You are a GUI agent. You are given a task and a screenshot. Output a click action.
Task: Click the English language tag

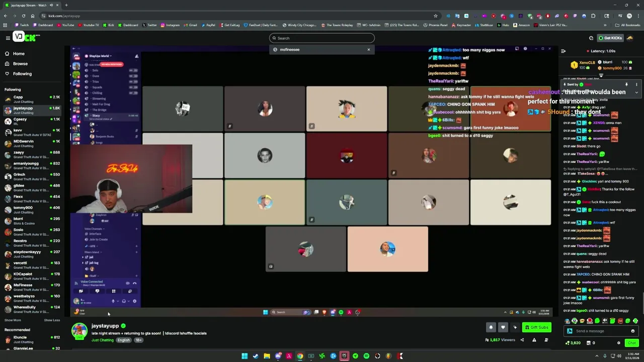point(124,340)
